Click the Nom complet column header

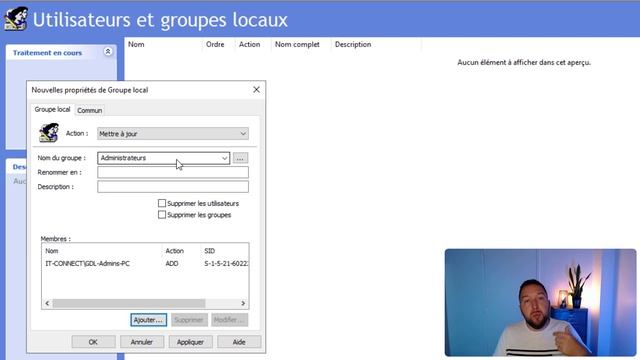click(301, 44)
